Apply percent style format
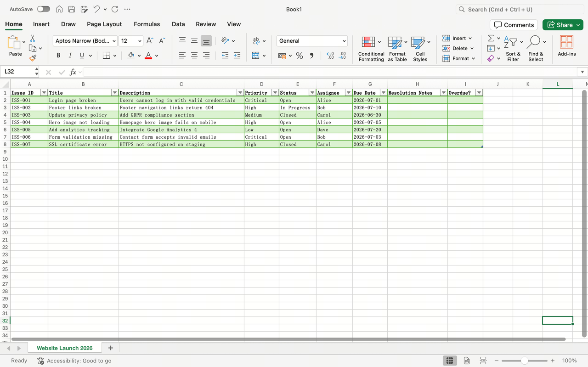The height and width of the screenshot is (367, 588). [x=300, y=56]
